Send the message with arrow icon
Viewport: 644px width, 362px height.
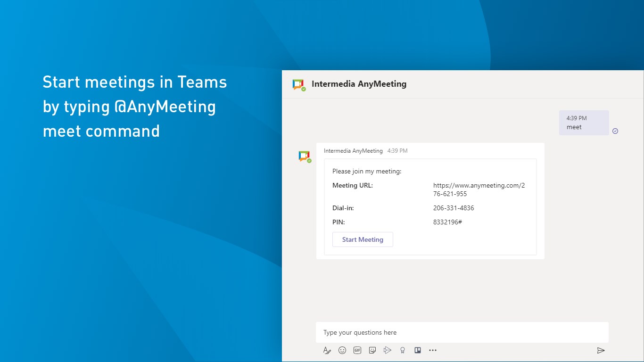[601, 350]
